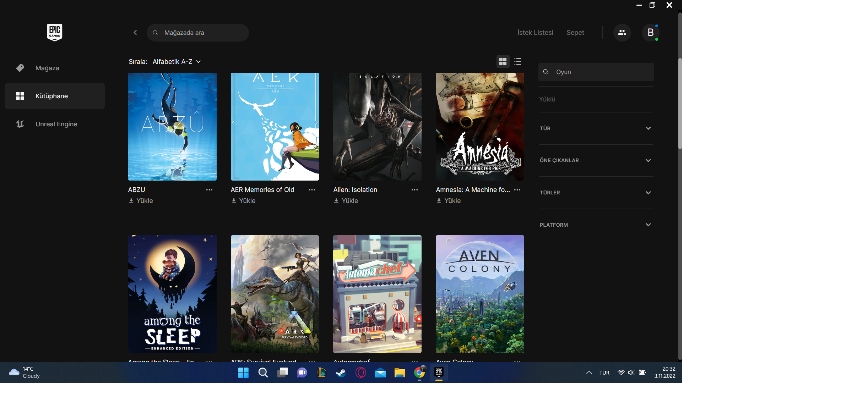Viewport: 868px width, 403px height.
Task: Open the Aven Colony cover
Action: (480, 294)
